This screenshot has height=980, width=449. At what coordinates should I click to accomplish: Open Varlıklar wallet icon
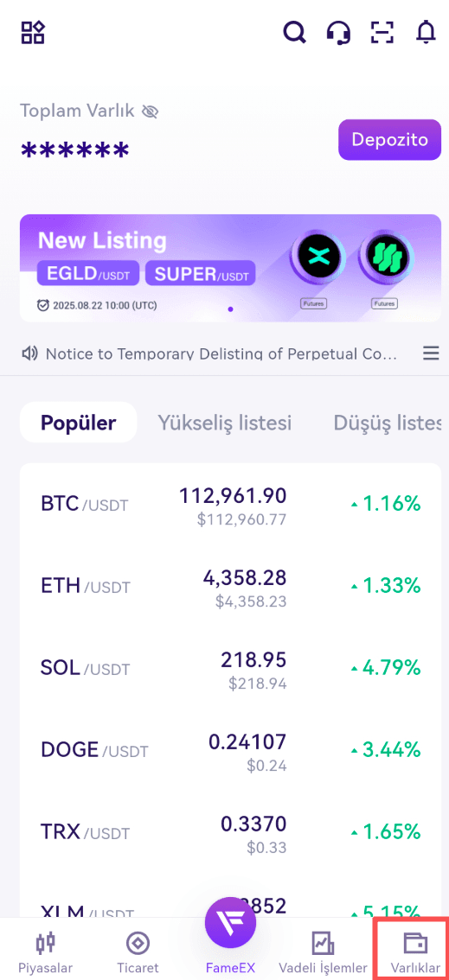pos(415,941)
